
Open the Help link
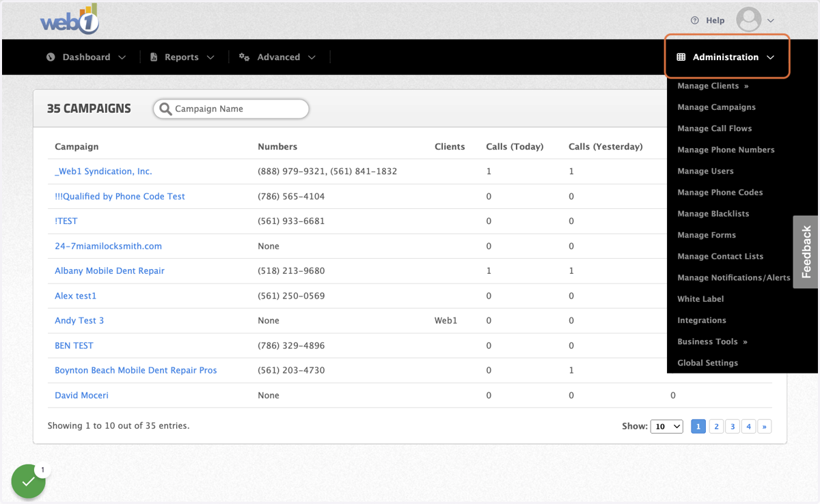[715, 20]
